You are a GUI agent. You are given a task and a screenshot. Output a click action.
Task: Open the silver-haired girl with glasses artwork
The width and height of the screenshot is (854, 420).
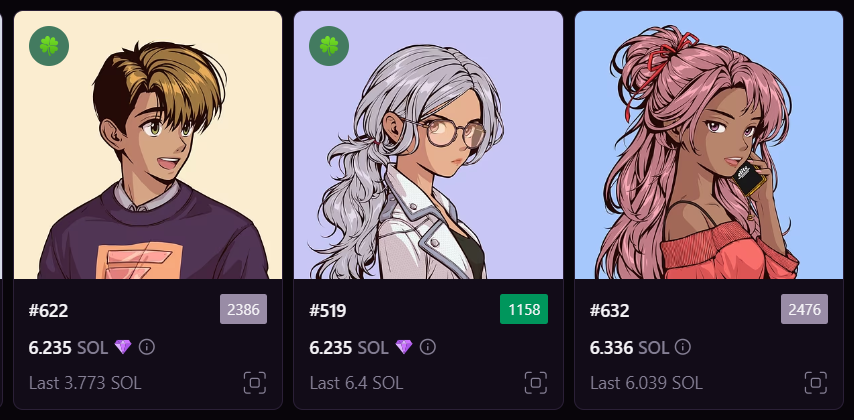[x=428, y=145]
